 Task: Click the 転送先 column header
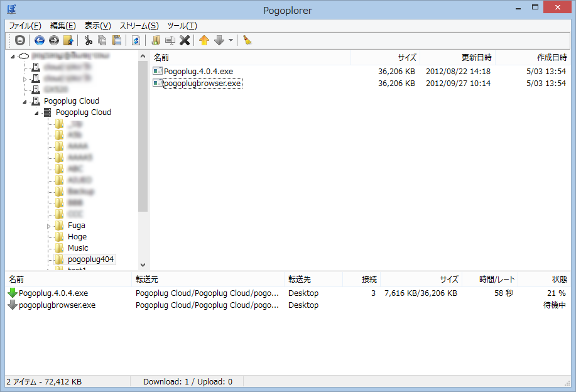(313, 280)
